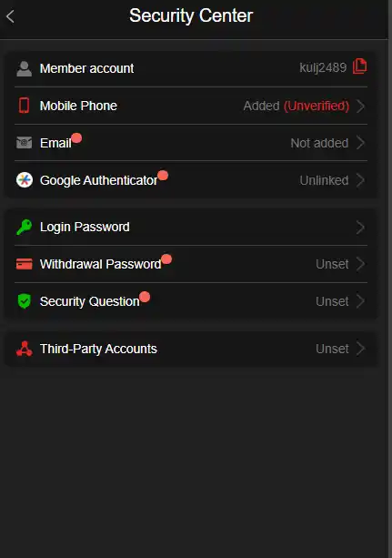Screen dimensions: 392x558
Task: Open Login Password chevron arrow
Action: [361, 227]
